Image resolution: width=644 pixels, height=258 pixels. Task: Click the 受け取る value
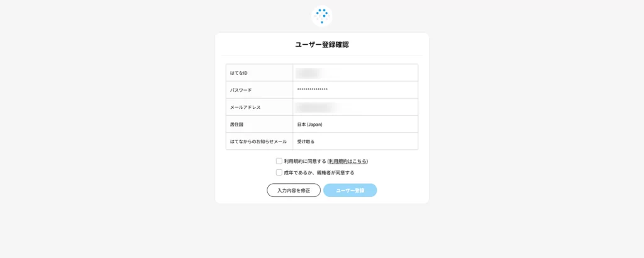coord(306,142)
